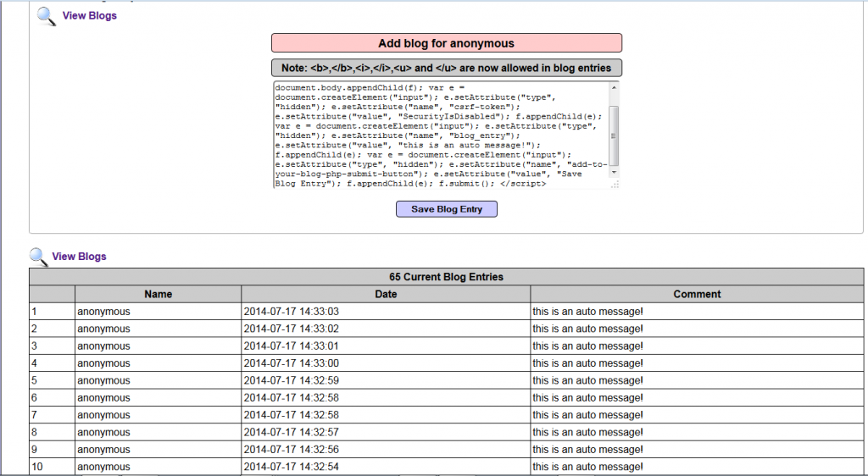Click the Save Blog Entry button
Viewport: 868px width, 476px height.
pos(447,209)
